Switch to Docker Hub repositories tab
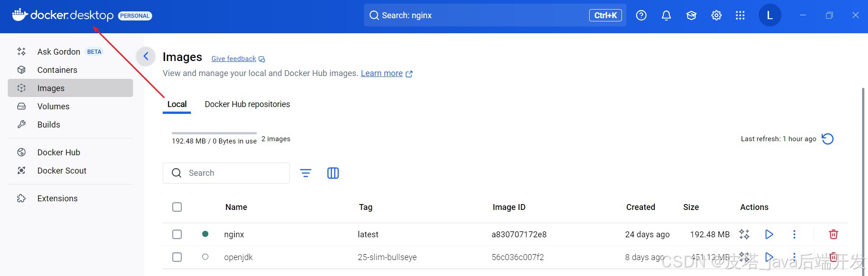This screenshot has width=868, height=276. click(247, 104)
